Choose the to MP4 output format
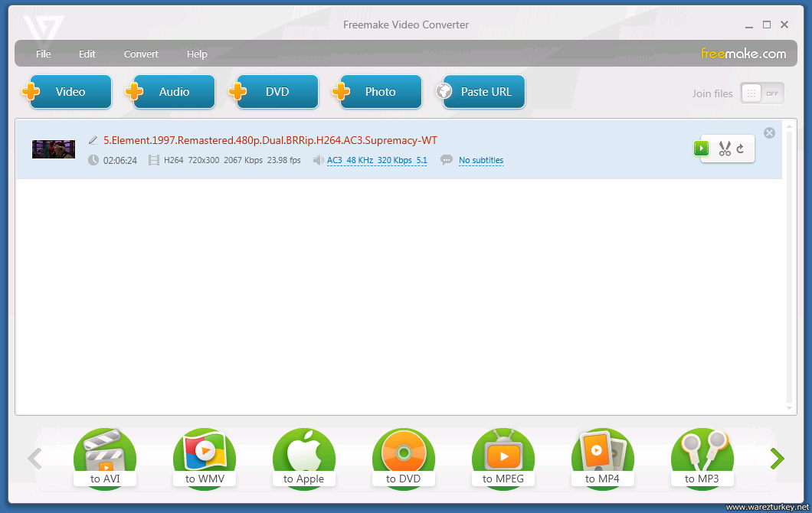The width and height of the screenshot is (812, 513). click(x=603, y=458)
